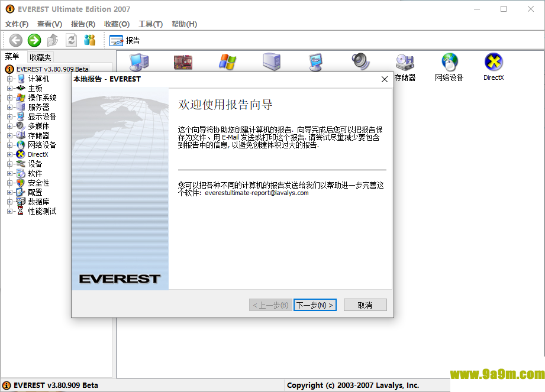
Task: Click the grey Back arrow toolbar icon
Action: coord(15,40)
